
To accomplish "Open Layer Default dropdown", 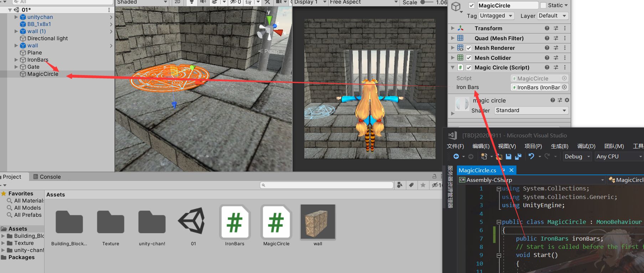I will [552, 16].
